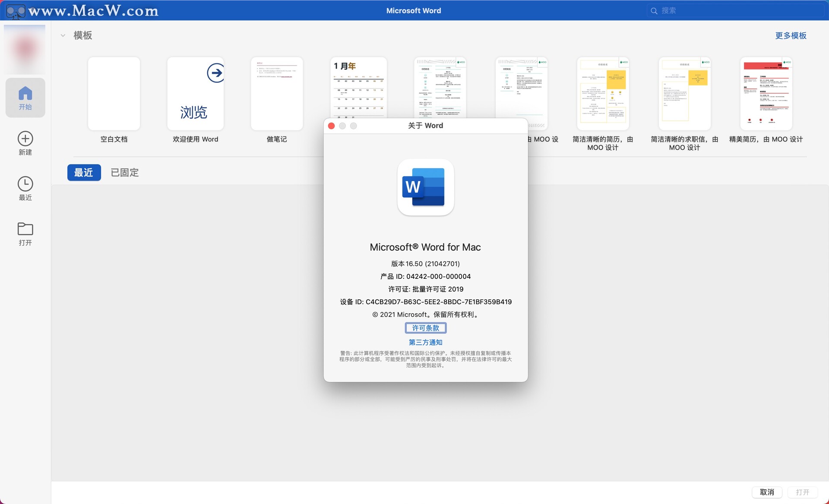Click the blurred account avatar in sidebar
This screenshot has width=829, height=504.
pos(25,49)
